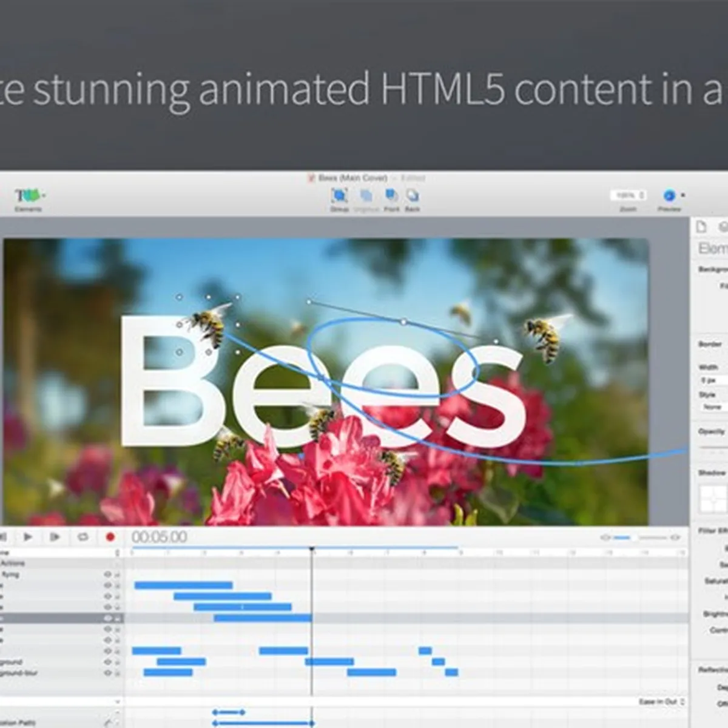Click the bezier handle at tangent line's left end

[309, 302]
